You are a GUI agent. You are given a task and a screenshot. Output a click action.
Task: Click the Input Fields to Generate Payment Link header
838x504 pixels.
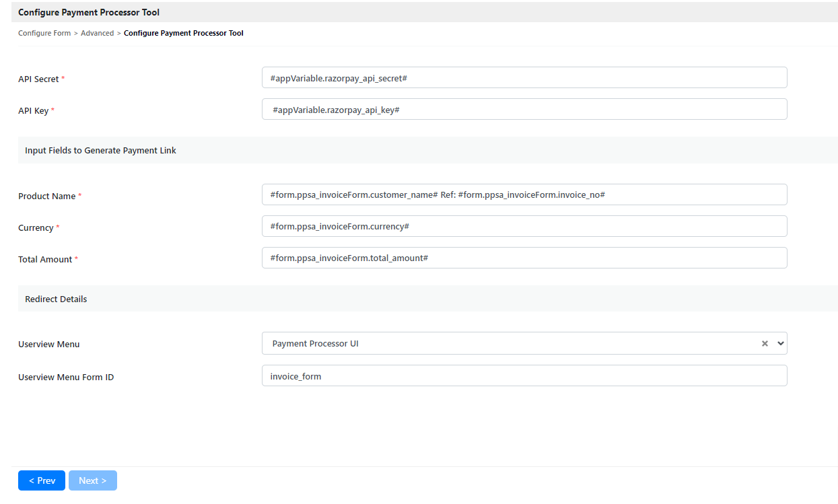coord(100,150)
